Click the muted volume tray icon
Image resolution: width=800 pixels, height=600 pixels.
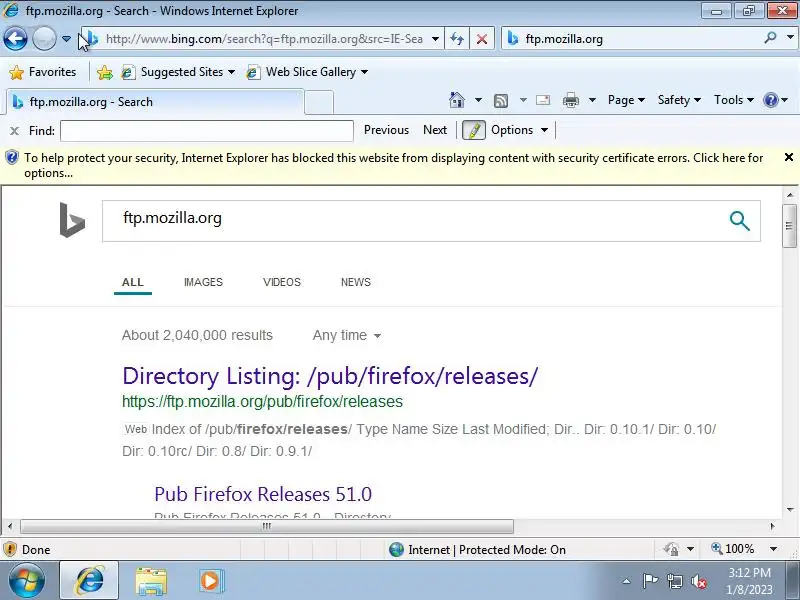699,581
